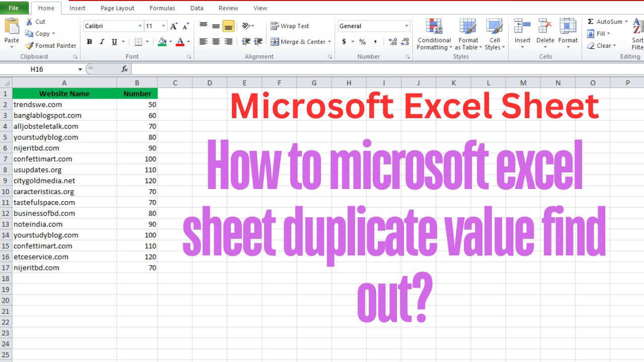The height and width of the screenshot is (362, 644).
Task: Open Format as Table gallery
Action: 468,34
